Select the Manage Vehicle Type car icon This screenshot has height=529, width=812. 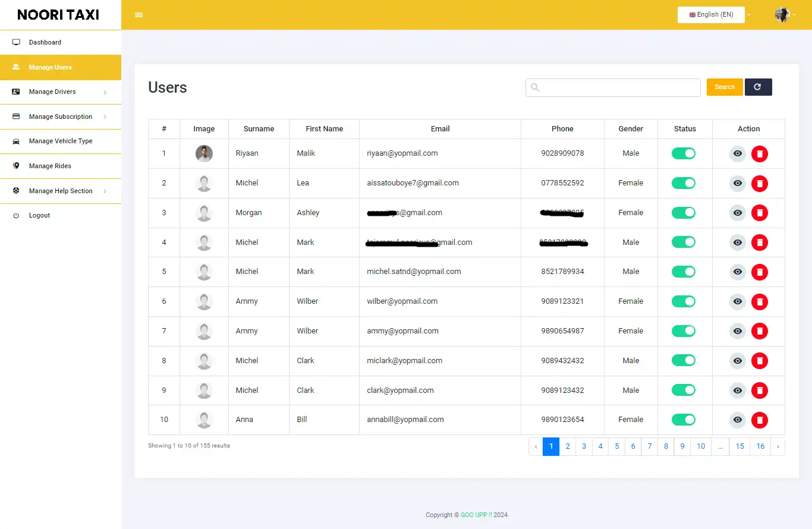click(x=15, y=141)
